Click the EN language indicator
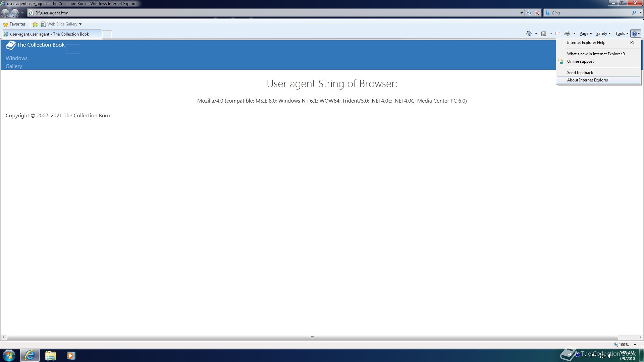Screen dimensions: 644x362 click(x=570, y=355)
